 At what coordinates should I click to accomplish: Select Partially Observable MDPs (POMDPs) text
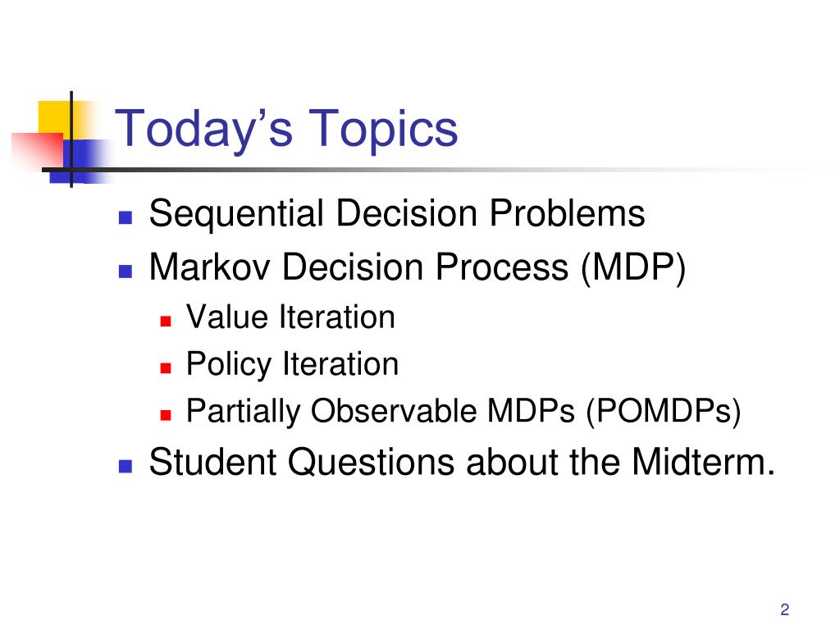click(x=463, y=412)
